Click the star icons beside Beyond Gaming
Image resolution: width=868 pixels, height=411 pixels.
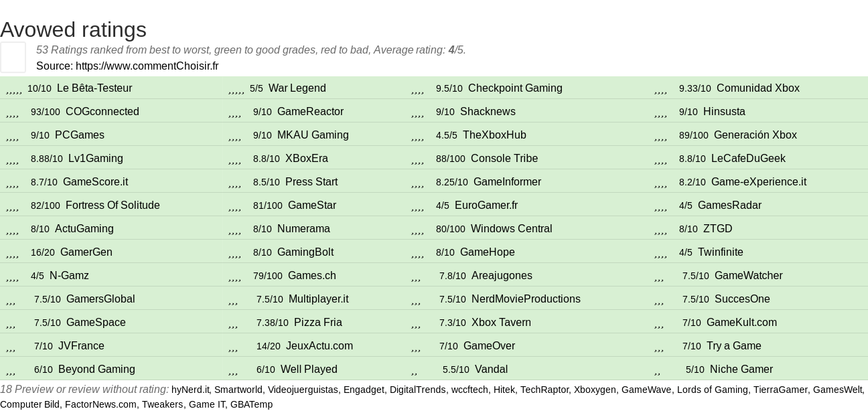[11, 371]
